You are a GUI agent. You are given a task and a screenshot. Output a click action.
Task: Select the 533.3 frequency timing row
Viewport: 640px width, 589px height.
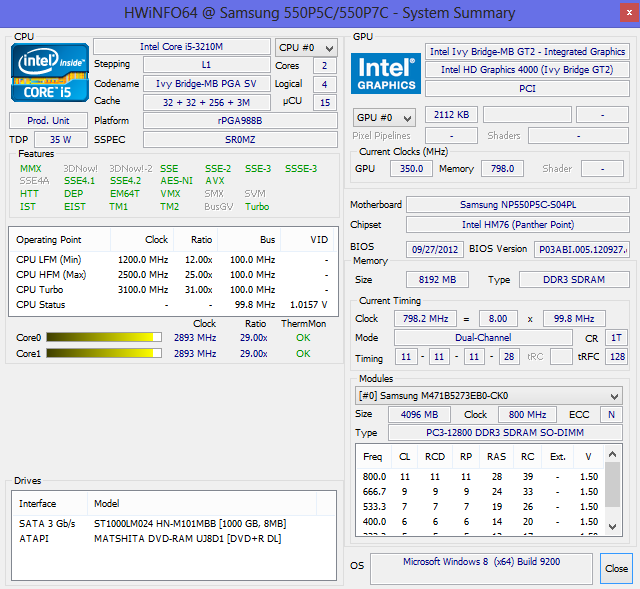tap(480, 507)
